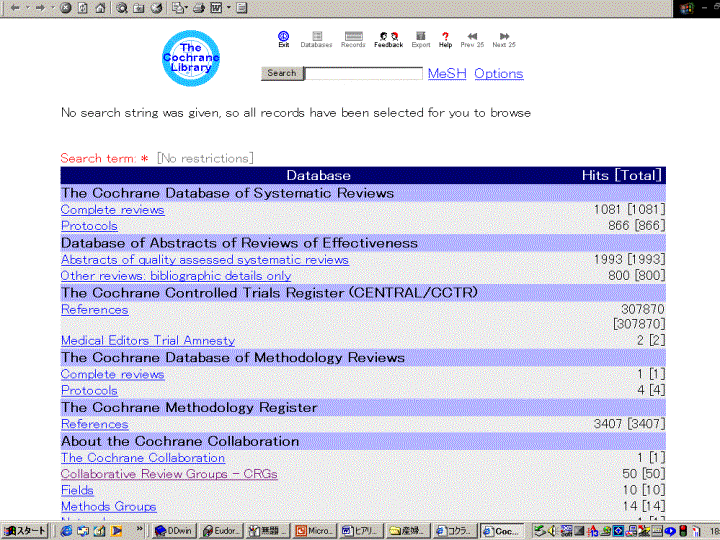Click the Records icon
The height and width of the screenshot is (540, 720).
tap(353, 39)
